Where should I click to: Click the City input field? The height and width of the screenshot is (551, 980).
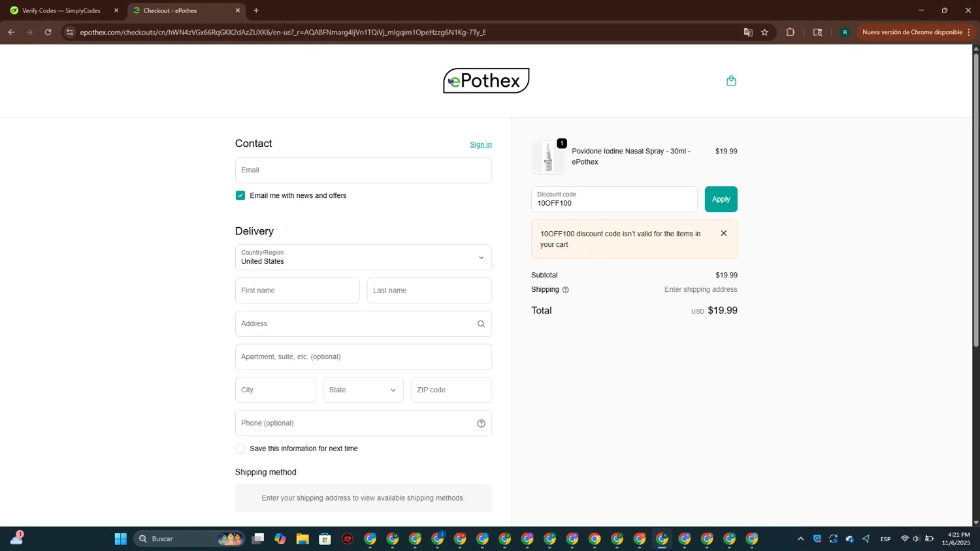(276, 390)
